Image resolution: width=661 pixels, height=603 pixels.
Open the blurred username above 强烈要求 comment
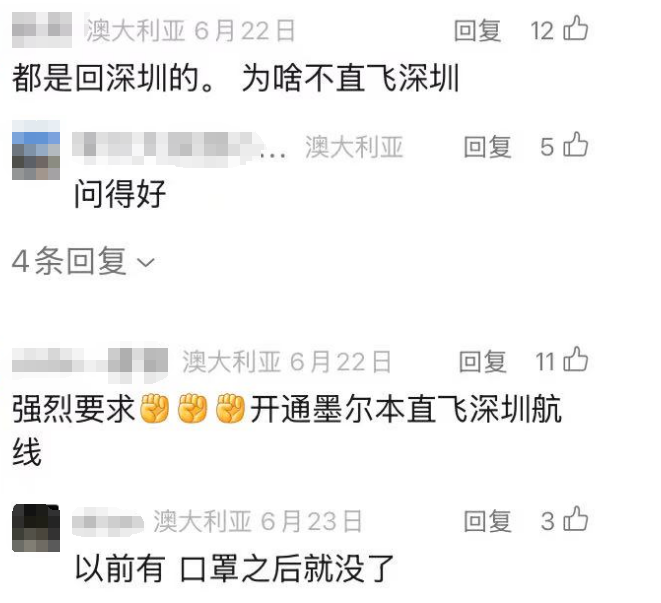click(90, 362)
